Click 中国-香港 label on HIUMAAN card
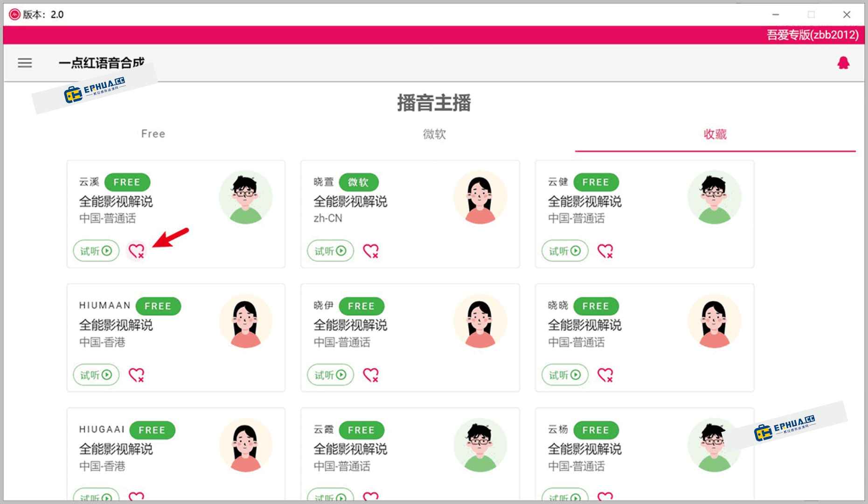 pos(102,342)
